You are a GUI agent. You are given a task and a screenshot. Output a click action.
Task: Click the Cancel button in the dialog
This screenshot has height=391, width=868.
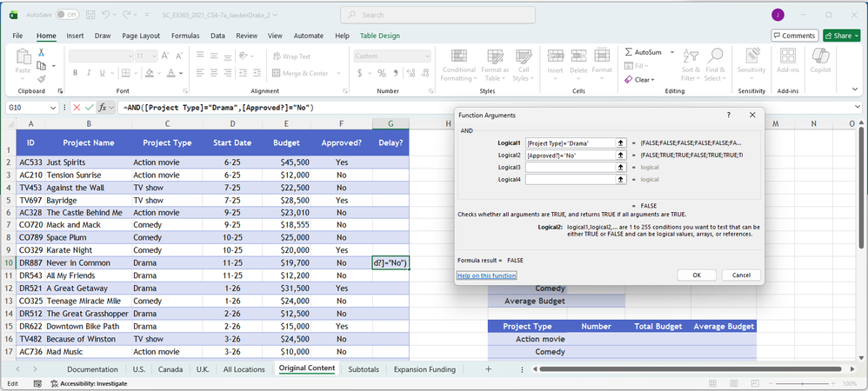(741, 275)
